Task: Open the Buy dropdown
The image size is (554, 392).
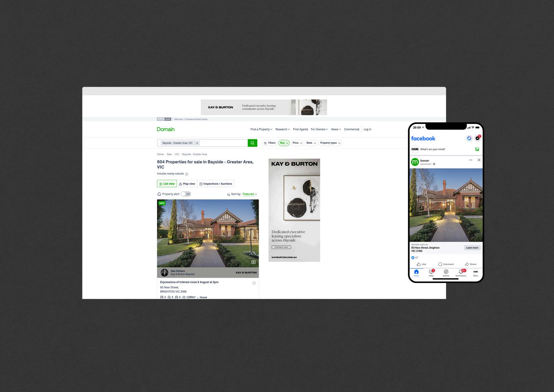Action: click(284, 143)
